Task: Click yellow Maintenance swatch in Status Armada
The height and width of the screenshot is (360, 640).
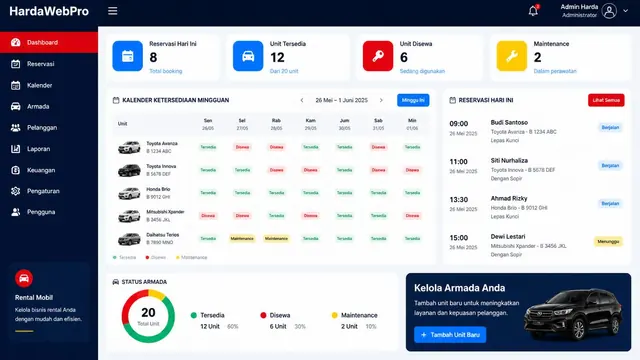Action: (334, 315)
